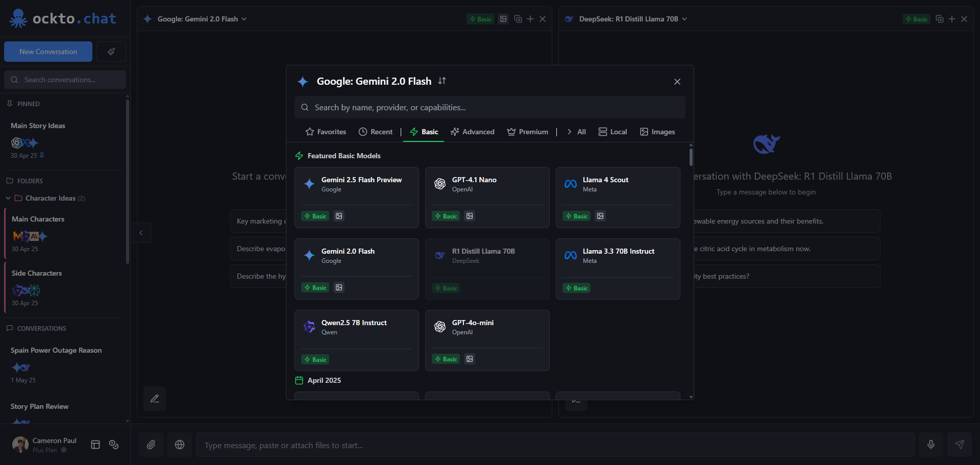Click image icon on Llama 4 Scout card
This screenshot has height=465, width=980.
[x=600, y=216]
